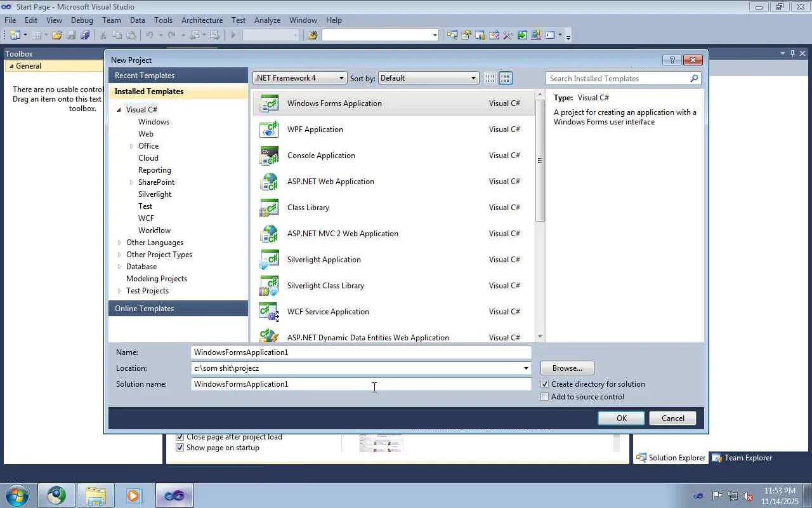
Task: Select the Silverlight Application template
Action: click(x=393, y=260)
